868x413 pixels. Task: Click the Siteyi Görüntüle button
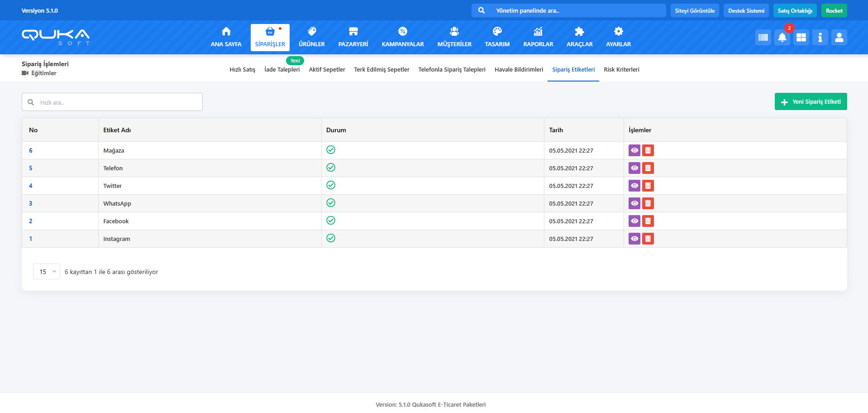pos(695,11)
